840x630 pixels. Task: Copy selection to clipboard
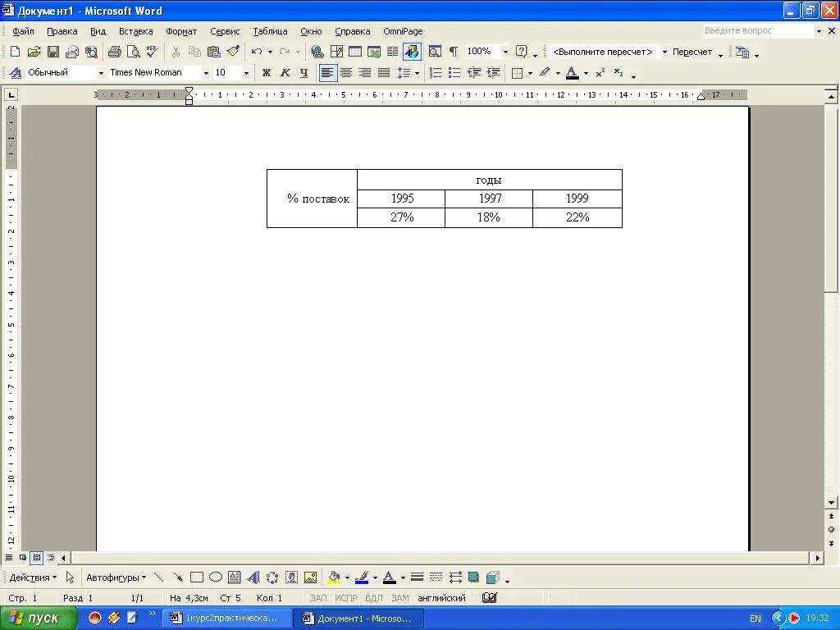pyautogui.click(x=194, y=52)
